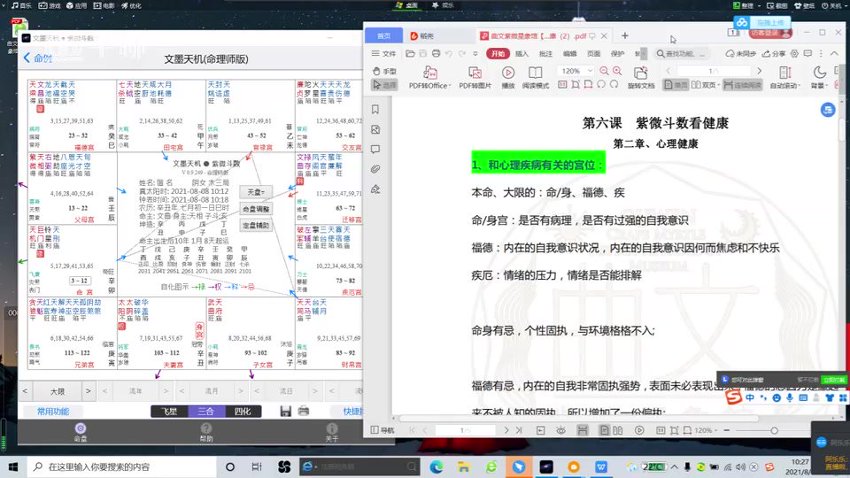Screen dimensions: 850x478
Task: Toggle 双页 double page view
Action: 705,85
